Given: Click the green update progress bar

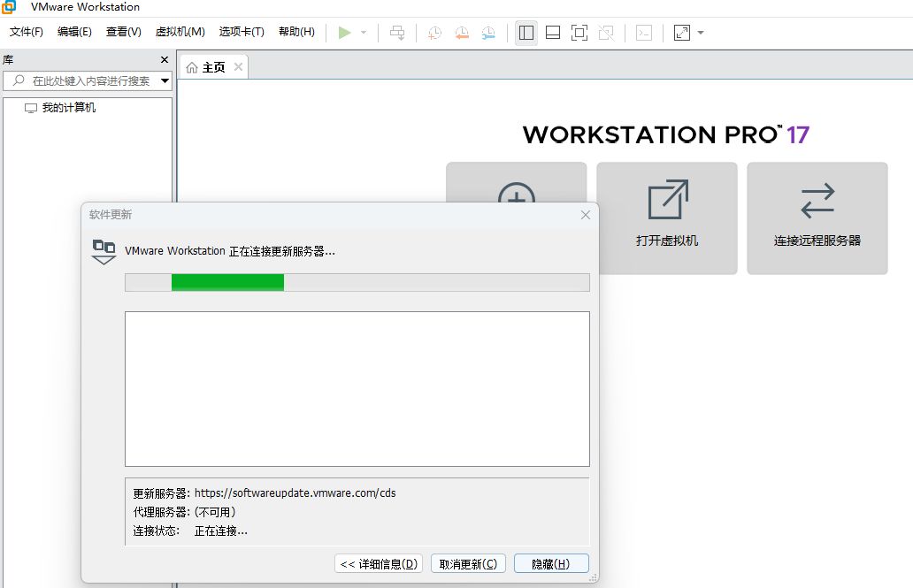Looking at the screenshot, I should click(227, 282).
